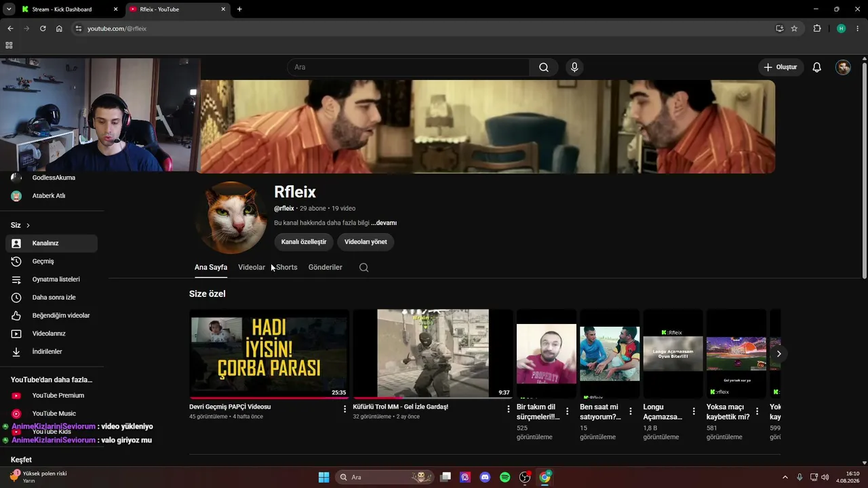868x488 pixels.
Task: Click the YouTube search magnifier button
Action: [544, 67]
